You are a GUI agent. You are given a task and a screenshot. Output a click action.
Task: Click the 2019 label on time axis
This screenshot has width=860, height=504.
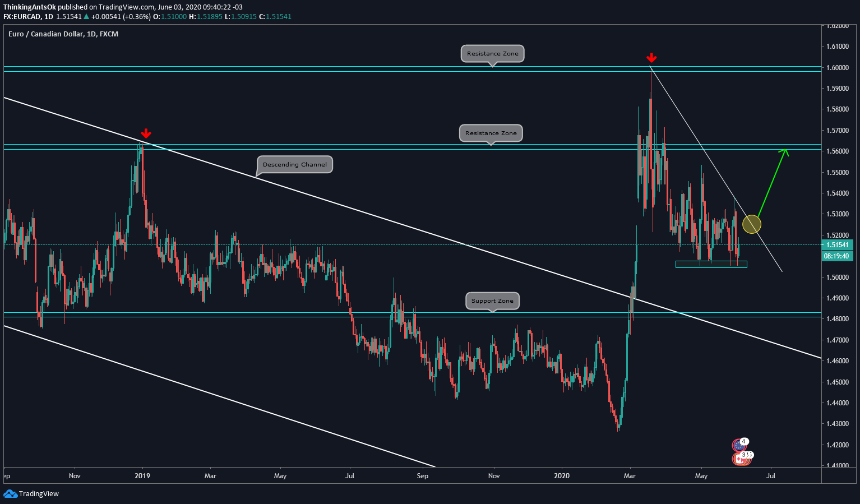click(x=142, y=476)
